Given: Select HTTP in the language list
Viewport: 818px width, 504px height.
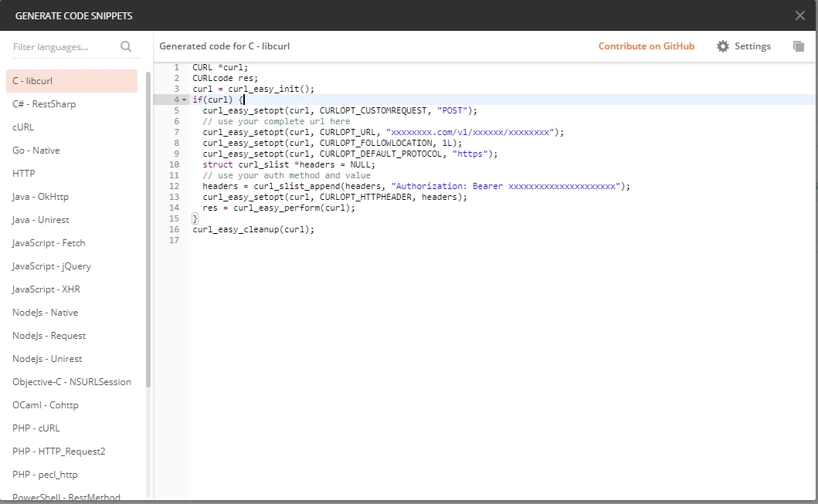Looking at the screenshot, I should (72, 174).
